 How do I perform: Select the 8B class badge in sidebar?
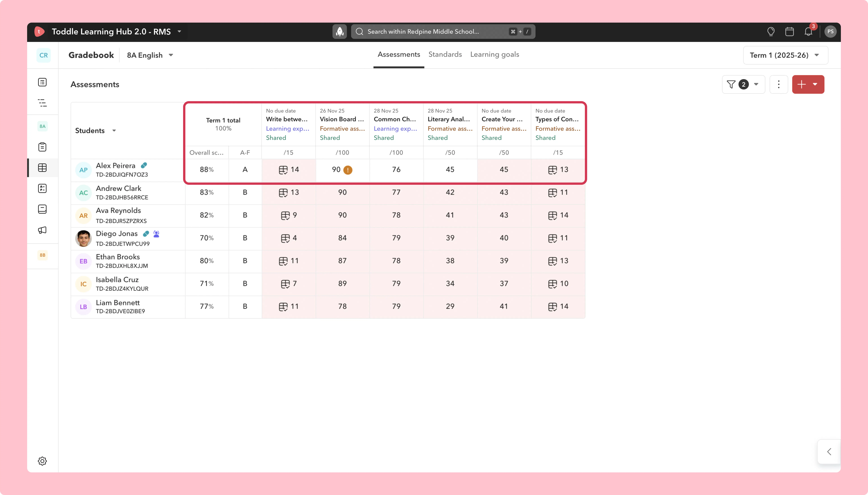click(x=43, y=255)
